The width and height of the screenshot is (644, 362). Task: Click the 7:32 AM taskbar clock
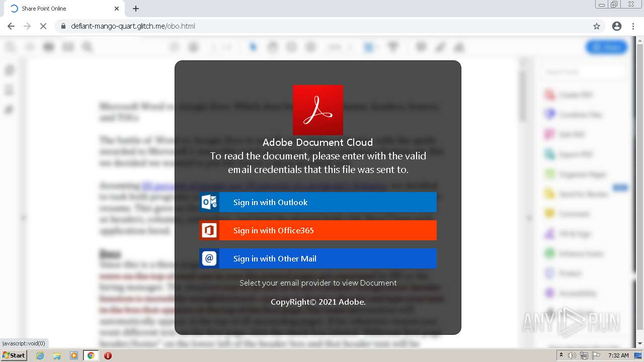(x=618, y=355)
